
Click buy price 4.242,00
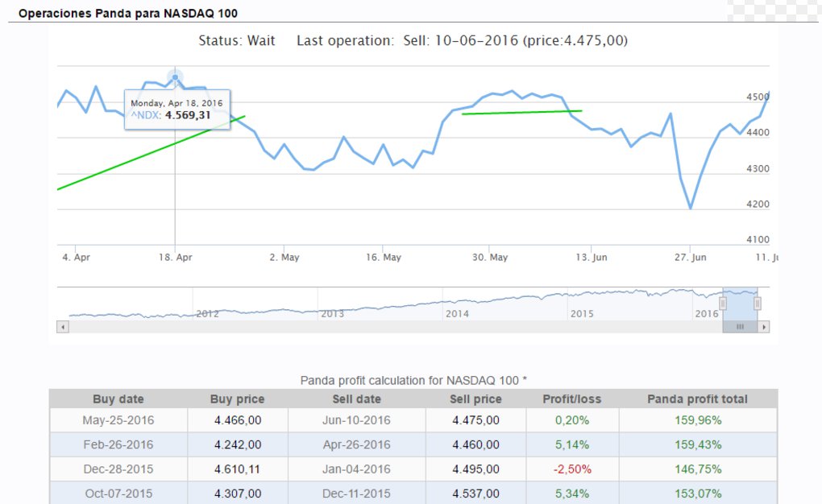(x=238, y=444)
